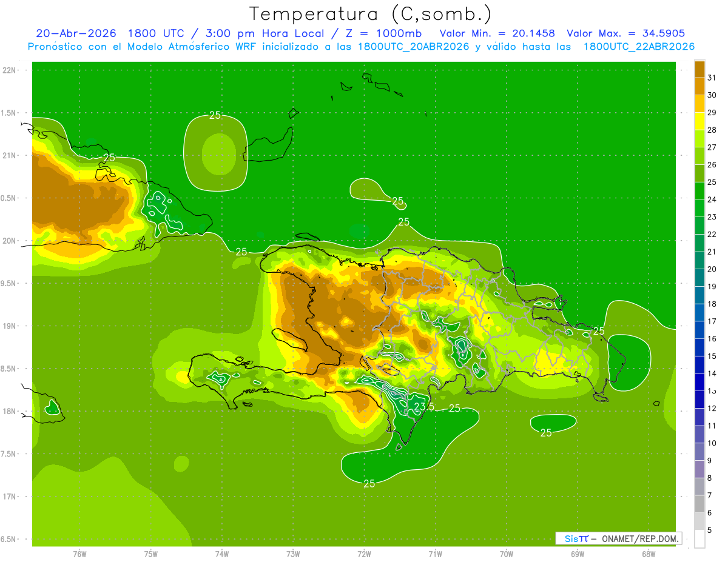Pick the gray 7 legend color swatch
Image resolution: width=728 pixels, height=562 pixels.
pyautogui.click(x=699, y=486)
